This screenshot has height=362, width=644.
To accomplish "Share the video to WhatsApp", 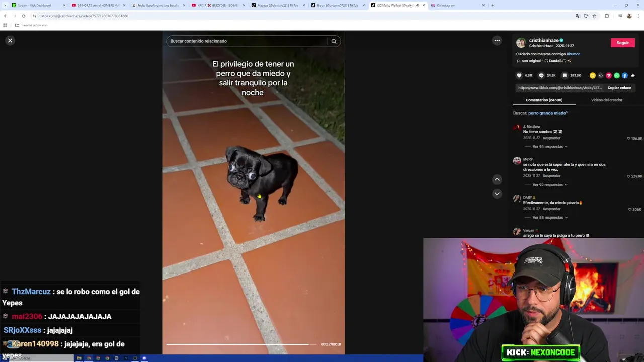I will click(617, 76).
